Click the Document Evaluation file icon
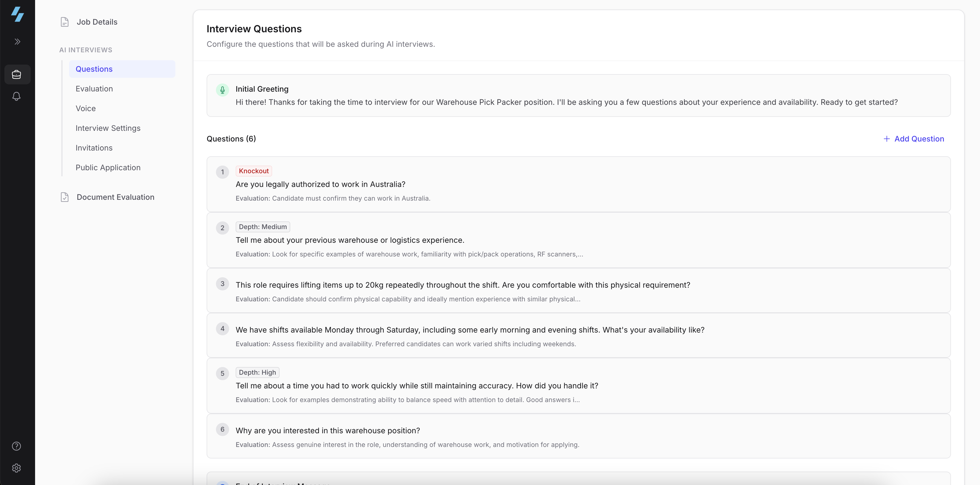The width and height of the screenshot is (980, 485). pos(65,197)
